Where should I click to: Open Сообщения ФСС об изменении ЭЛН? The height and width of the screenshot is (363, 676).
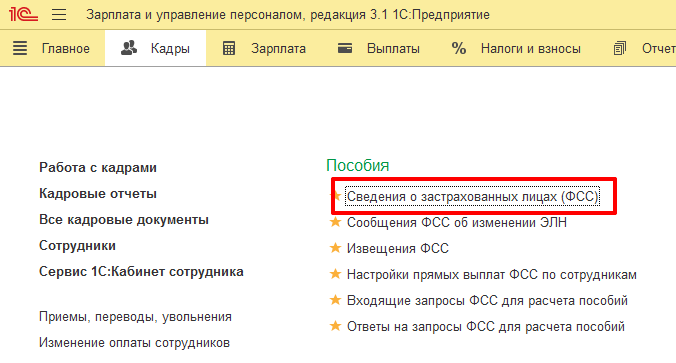coord(457,222)
